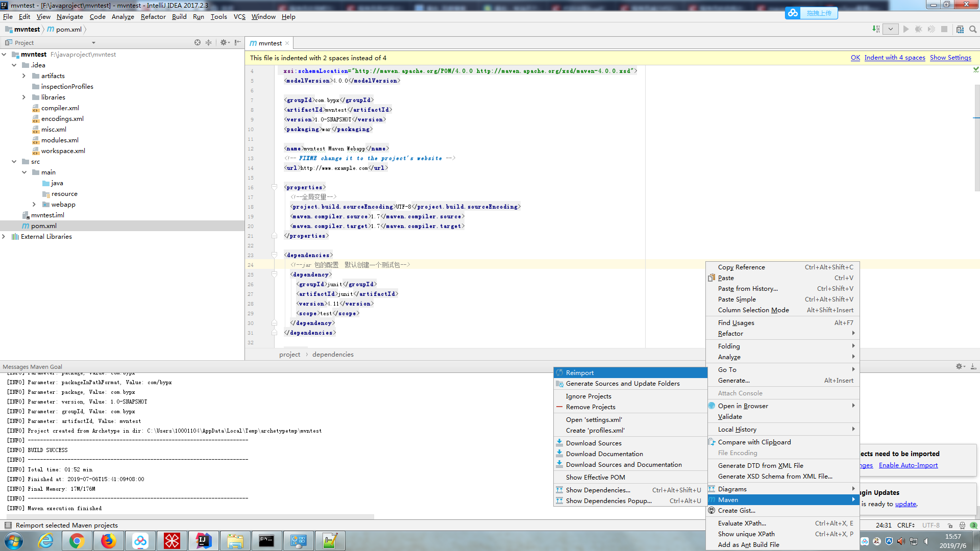Image resolution: width=980 pixels, height=551 pixels.
Task: Select Reimport in the Maven submenu
Action: click(x=580, y=373)
